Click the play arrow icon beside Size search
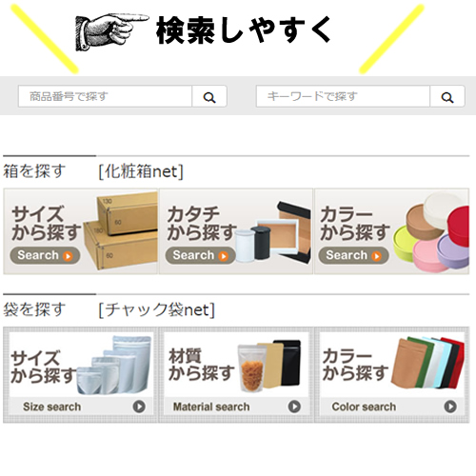 point(139,407)
